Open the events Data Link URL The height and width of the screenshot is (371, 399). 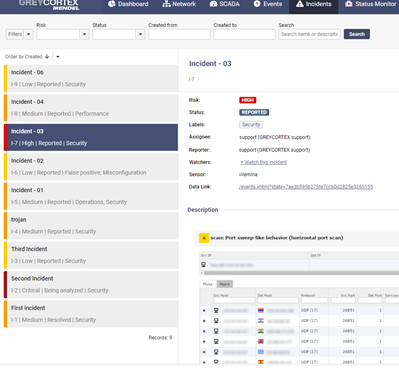[306, 187]
